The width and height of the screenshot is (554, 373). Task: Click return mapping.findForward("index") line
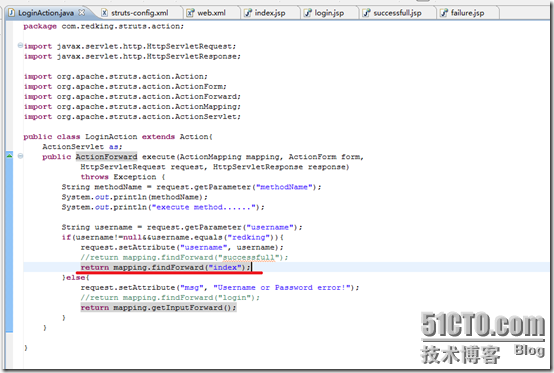click(166, 268)
